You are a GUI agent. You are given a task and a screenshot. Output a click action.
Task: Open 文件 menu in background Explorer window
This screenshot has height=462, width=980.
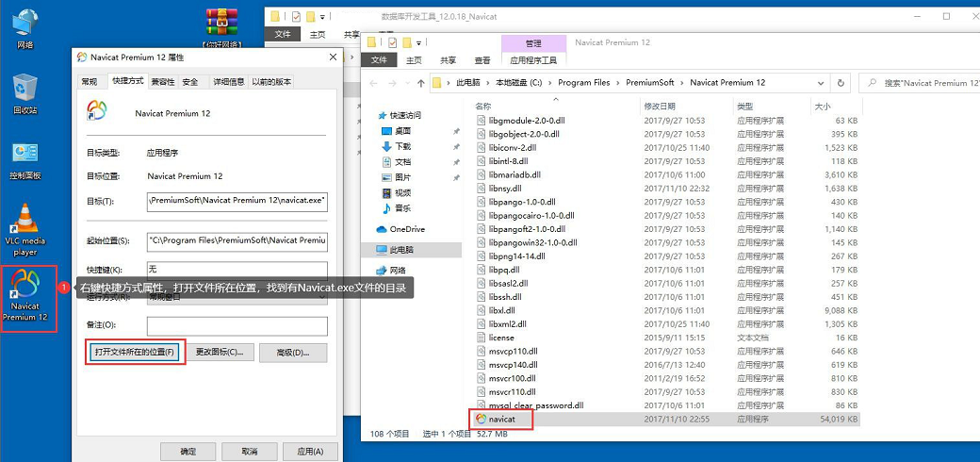click(282, 35)
